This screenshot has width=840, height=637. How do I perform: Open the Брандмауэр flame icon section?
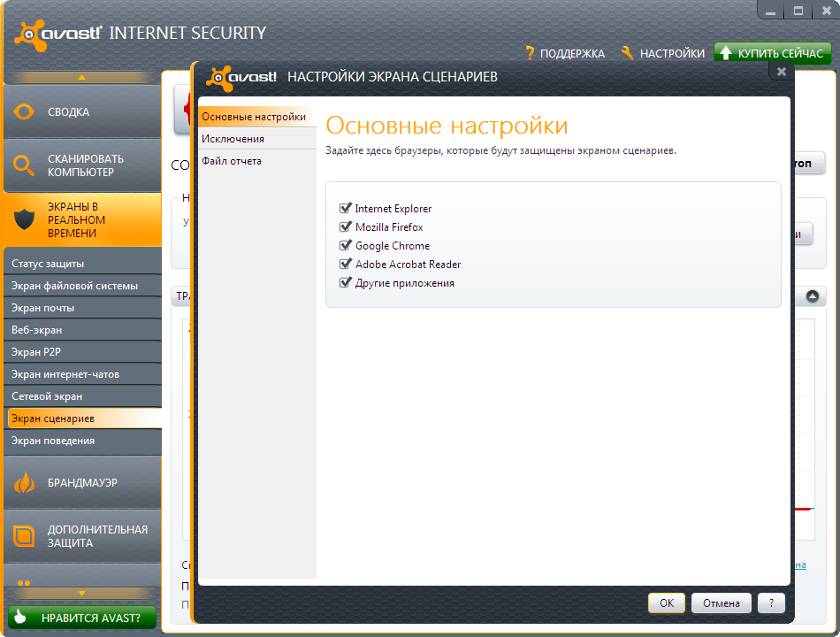(x=24, y=482)
